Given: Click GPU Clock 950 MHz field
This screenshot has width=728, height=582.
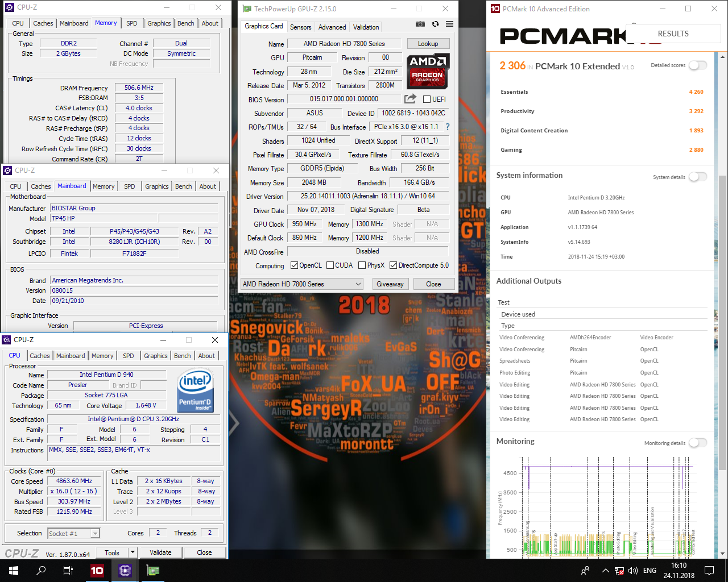Looking at the screenshot, I should click(x=305, y=224).
